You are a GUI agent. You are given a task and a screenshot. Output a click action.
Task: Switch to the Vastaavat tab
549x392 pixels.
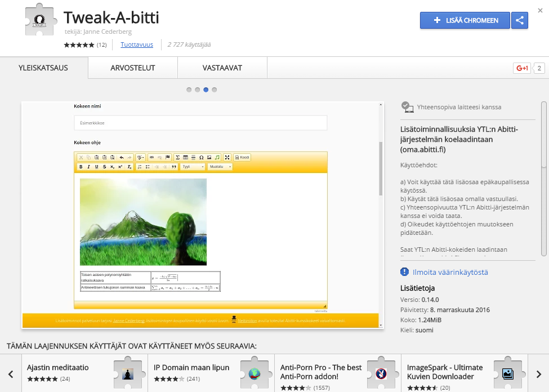pyautogui.click(x=222, y=68)
